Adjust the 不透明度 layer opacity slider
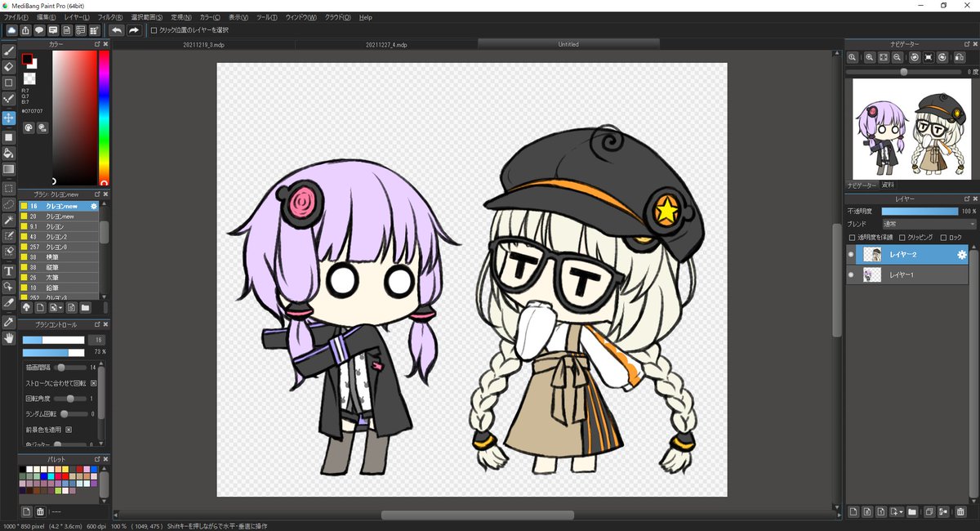 920,212
